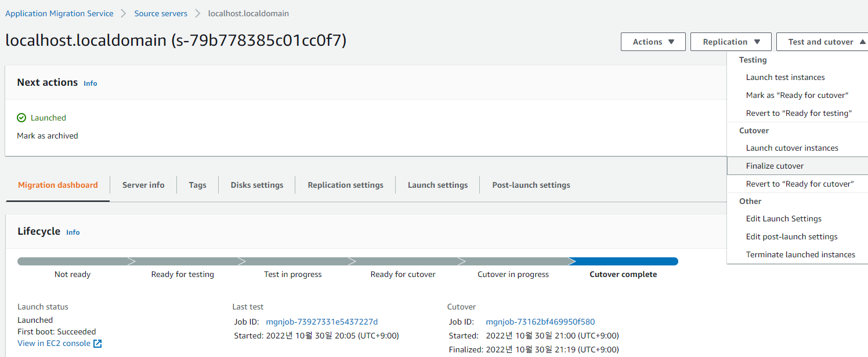Click external link icon next to EC2 console
Viewport: 868px width, 357px height.
(97, 344)
